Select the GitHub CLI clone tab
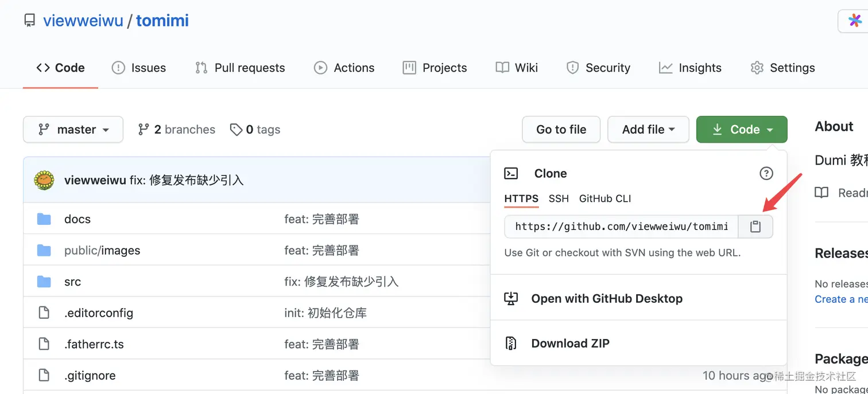Image resolution: width=868 pixels, height=394 pixels. coord(605,198)
